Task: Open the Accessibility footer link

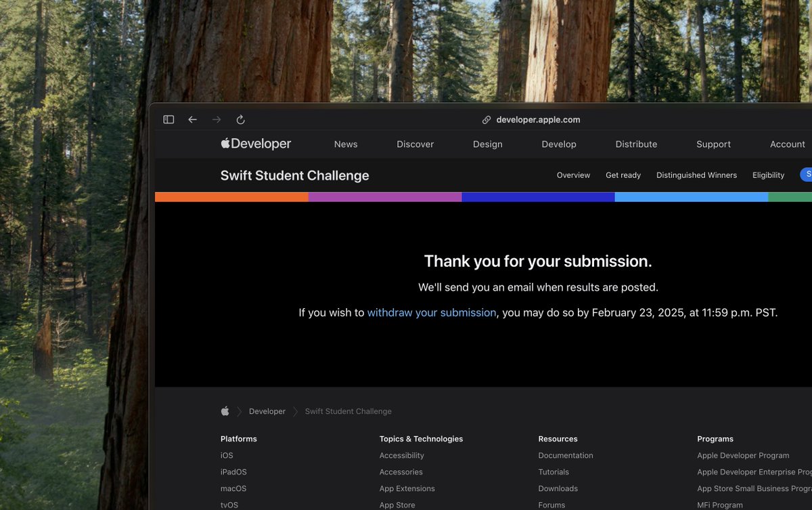Action: point(402,456)
